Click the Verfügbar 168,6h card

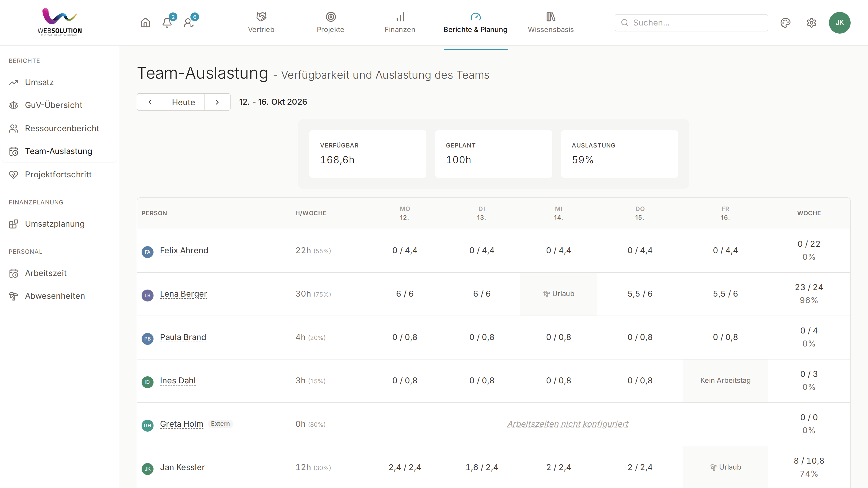[x=368, y=154]
